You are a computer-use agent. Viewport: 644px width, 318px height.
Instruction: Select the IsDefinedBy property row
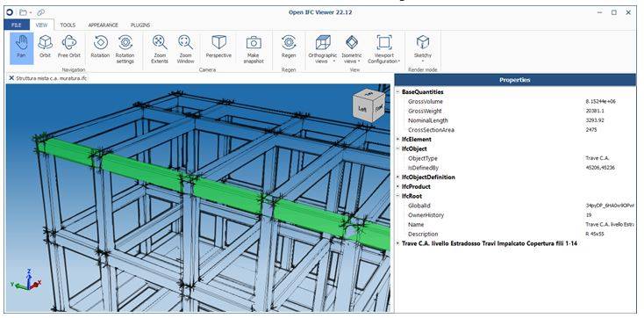[x=515, y=168]
